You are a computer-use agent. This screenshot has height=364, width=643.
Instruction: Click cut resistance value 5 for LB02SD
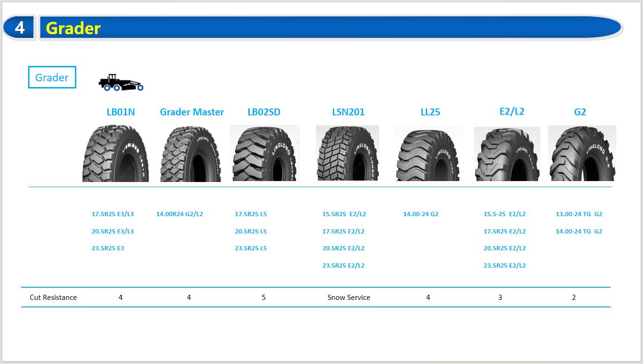[x=263, y=297]
